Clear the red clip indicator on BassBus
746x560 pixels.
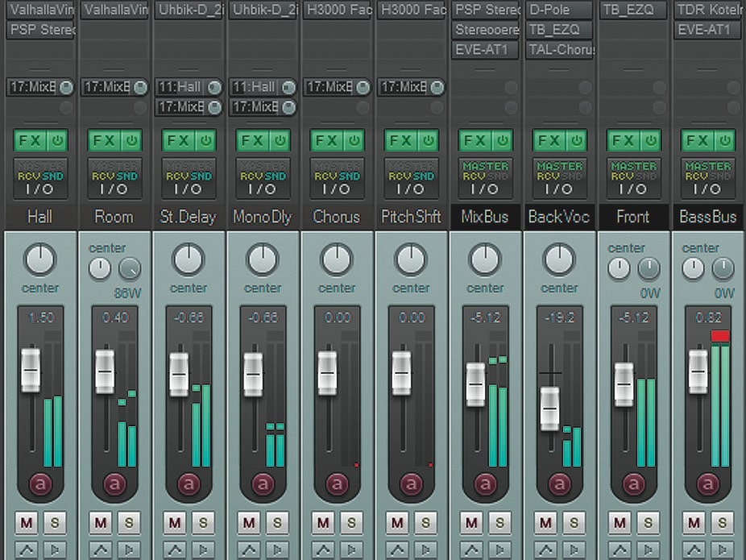pyautogui.click(x=720, y=336)
